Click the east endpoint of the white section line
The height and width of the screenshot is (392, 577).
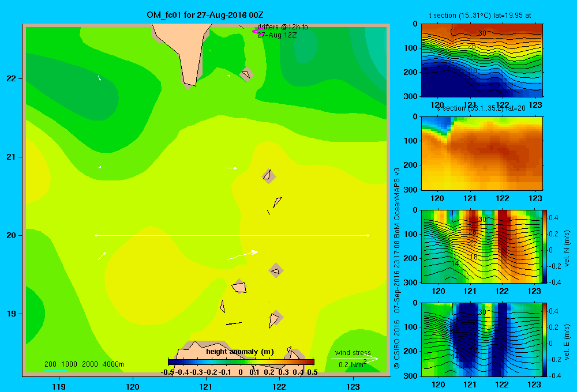point(368,235)
